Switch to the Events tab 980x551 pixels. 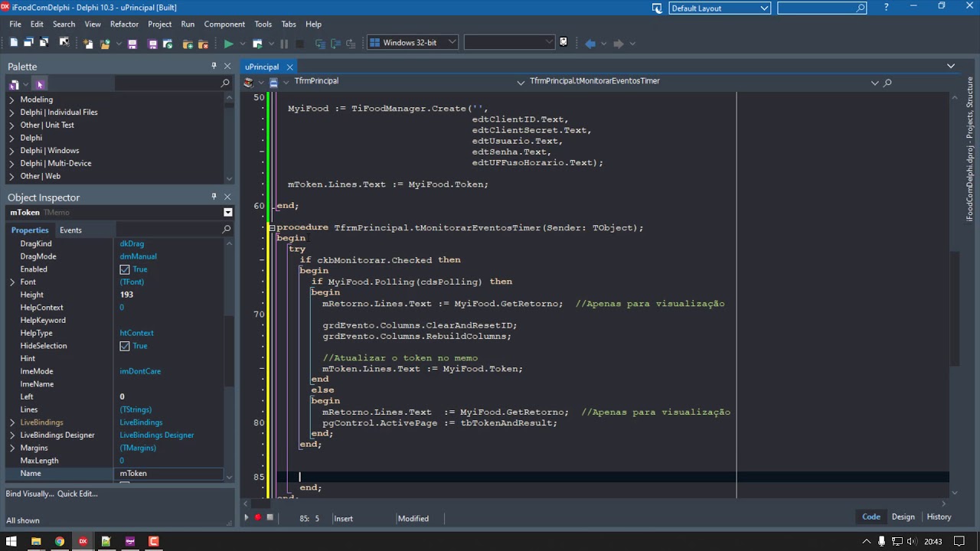(x=70, y=230)
